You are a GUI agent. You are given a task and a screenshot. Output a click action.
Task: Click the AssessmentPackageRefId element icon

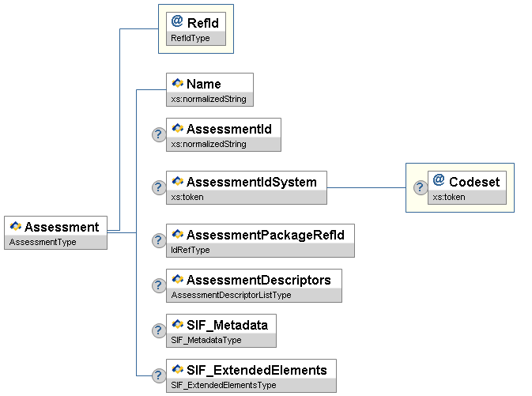point(177,234)
